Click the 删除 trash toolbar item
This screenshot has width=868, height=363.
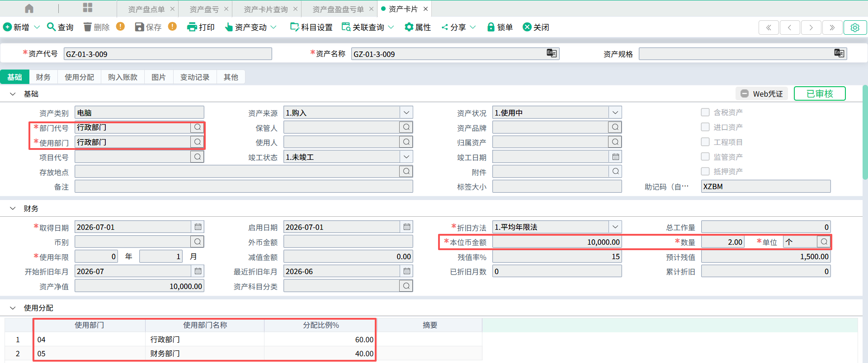97,27
